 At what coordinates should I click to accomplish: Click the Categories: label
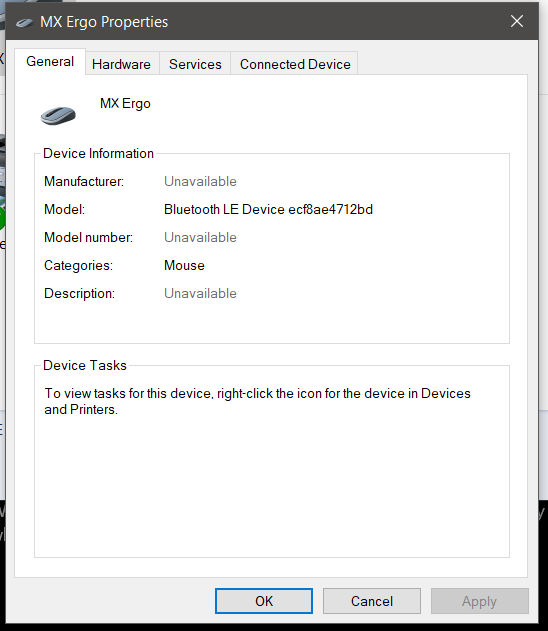pos(78,265)
